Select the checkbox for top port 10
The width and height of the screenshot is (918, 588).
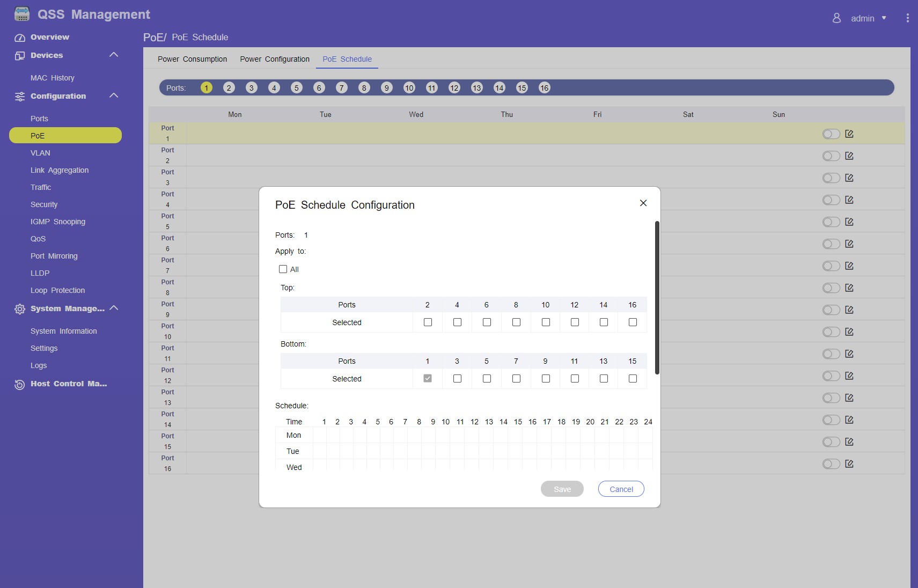point(546,322)
